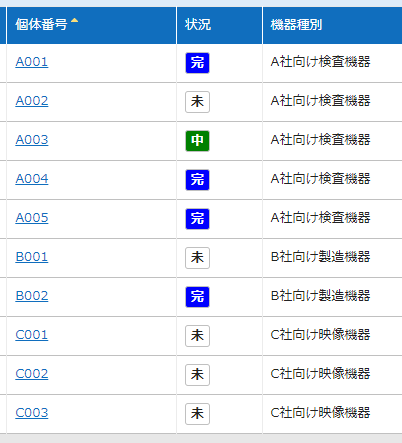This screenshot has width=402, height=443.
Task: Sort by the 機器種別 column header
Action: (296, 25)
